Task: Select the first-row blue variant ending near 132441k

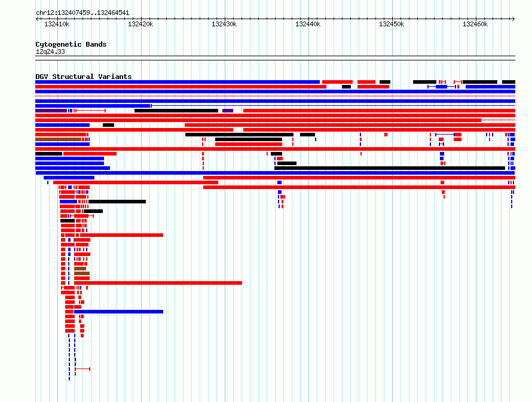Action: [x=178, y=82]
